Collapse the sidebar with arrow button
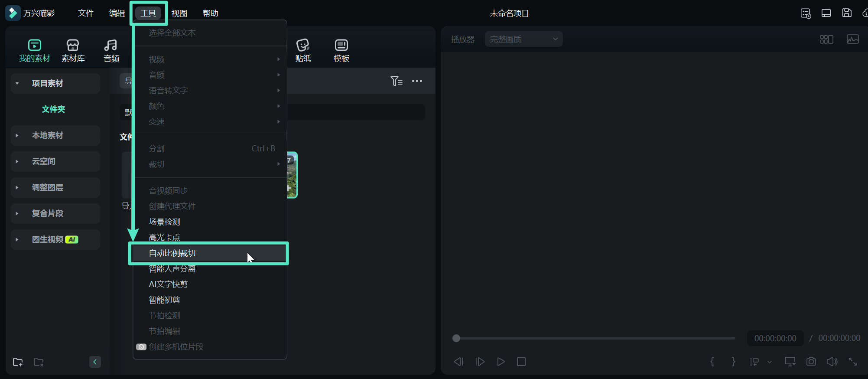 (x=95, y=362)
